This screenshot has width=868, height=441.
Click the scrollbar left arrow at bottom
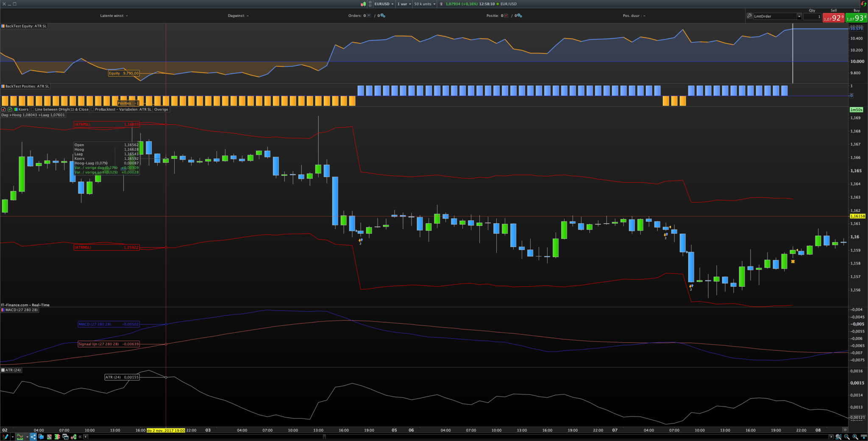86,437
